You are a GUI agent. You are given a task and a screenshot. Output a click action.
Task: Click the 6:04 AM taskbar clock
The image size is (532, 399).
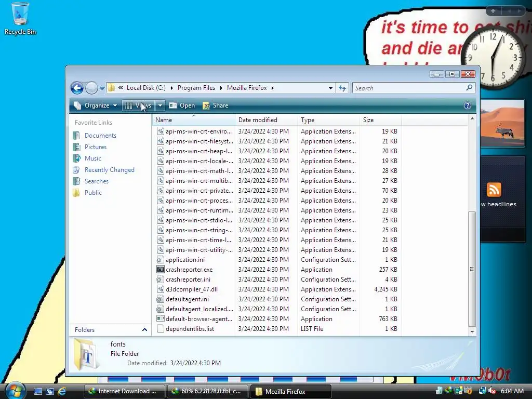pos(512,391)
